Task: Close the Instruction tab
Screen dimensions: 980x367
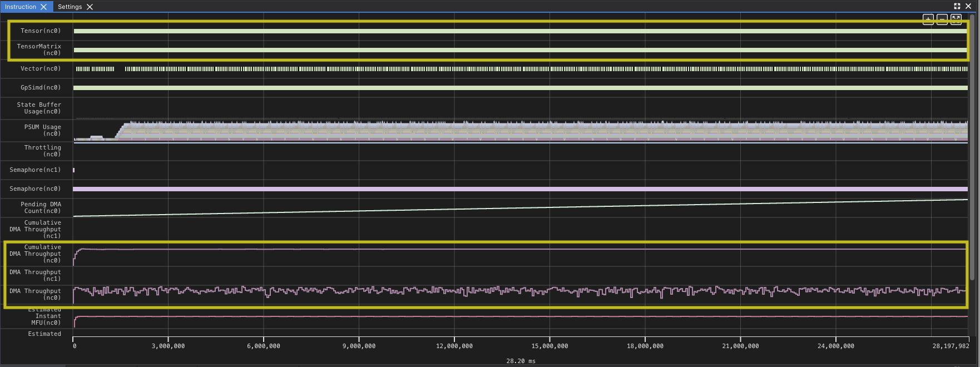Action: point(44,7)
